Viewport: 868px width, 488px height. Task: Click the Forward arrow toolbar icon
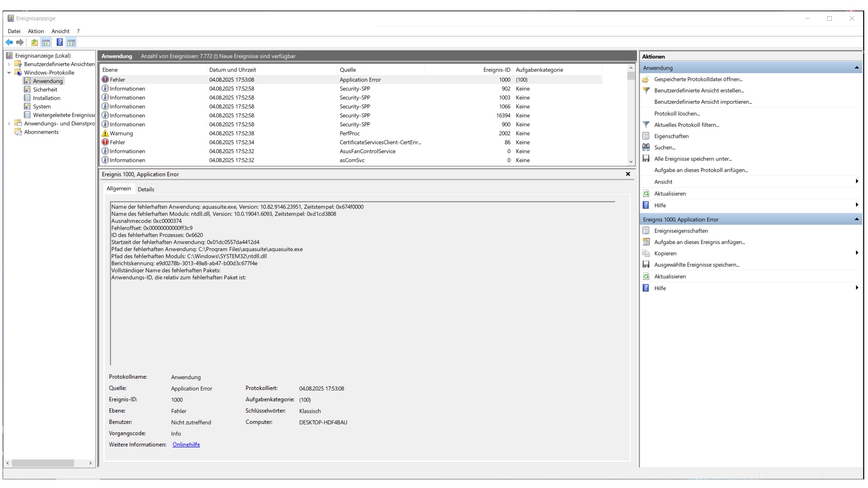[20, 43]
